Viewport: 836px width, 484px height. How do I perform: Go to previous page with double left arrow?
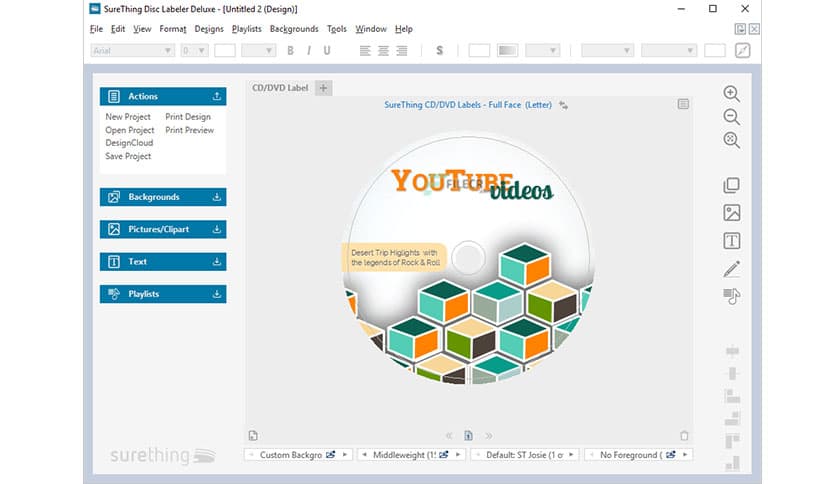click(x=449, y=435)
